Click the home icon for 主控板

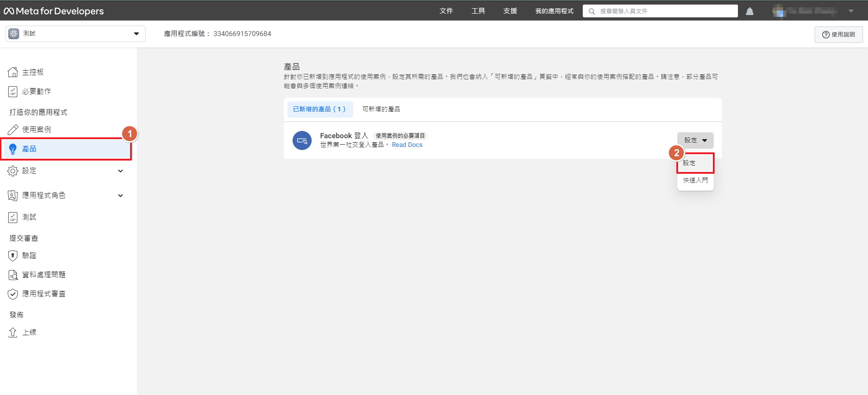coord(13,72)
